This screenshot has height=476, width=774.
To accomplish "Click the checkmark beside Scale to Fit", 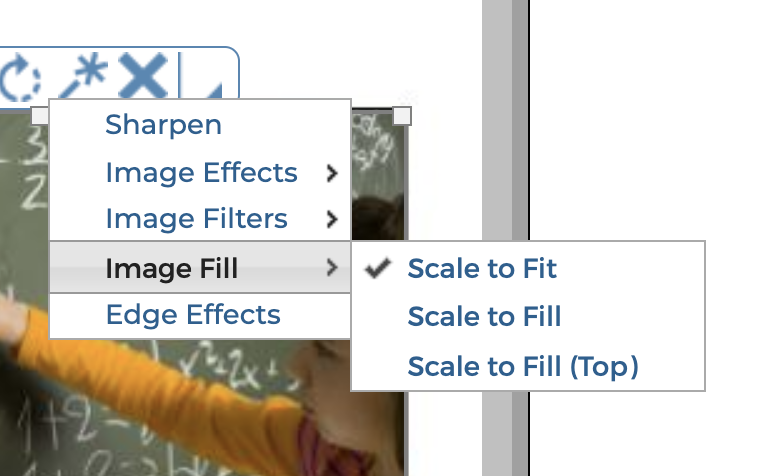I will point(378,268).
